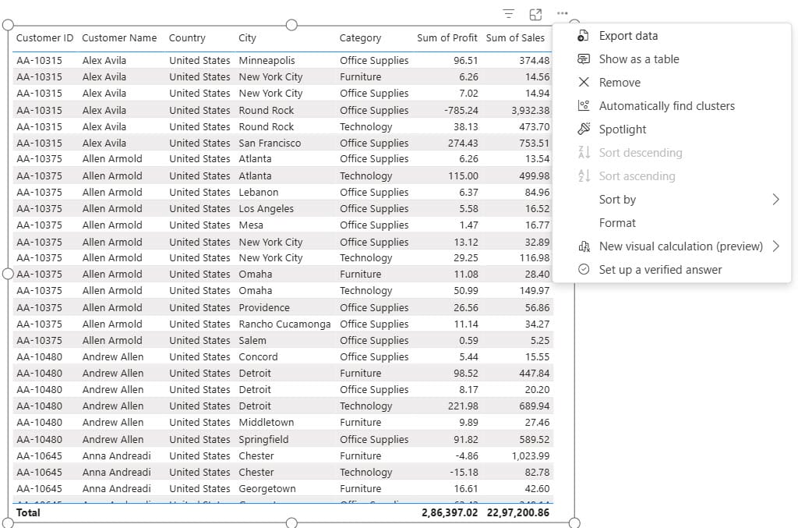The image size is (812, 528).
Task: Click total profit 2,86,397.02
Action: coord(450,513)
